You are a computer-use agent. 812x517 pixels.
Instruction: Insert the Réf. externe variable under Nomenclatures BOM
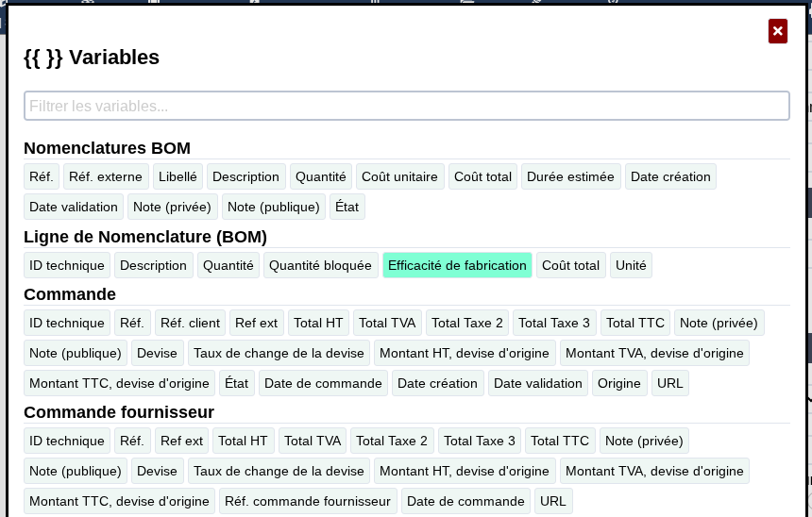pos(106,177)
